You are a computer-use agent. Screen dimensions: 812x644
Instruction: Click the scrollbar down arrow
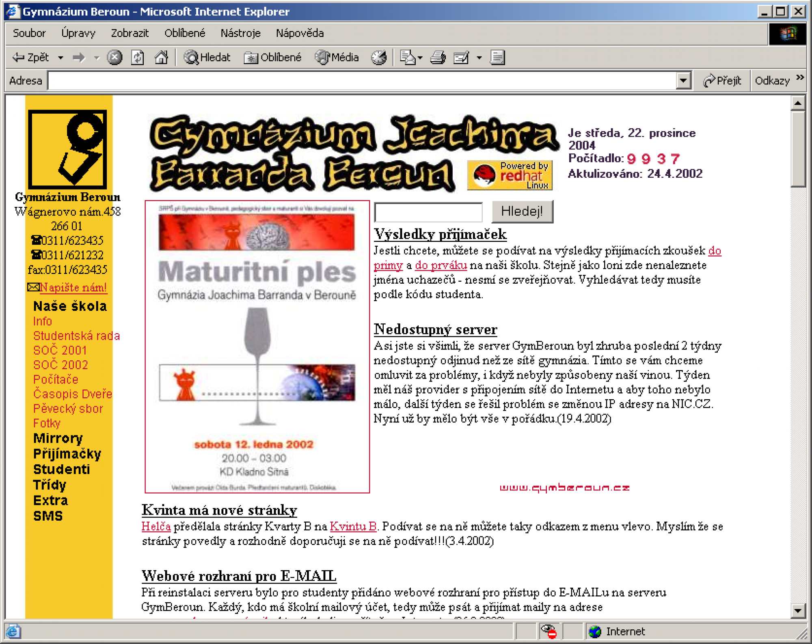pos(798,610)
